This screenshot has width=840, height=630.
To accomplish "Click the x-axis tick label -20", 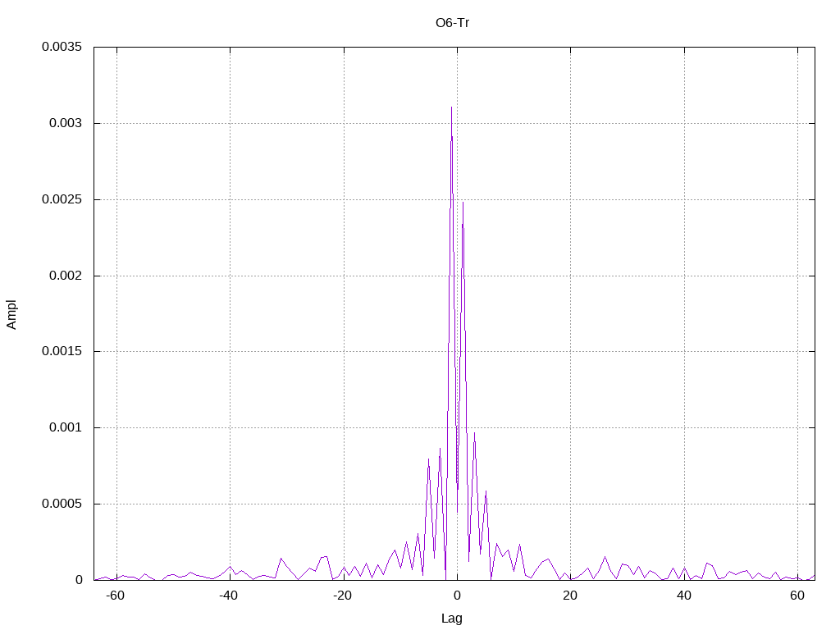I will point(342,596).
